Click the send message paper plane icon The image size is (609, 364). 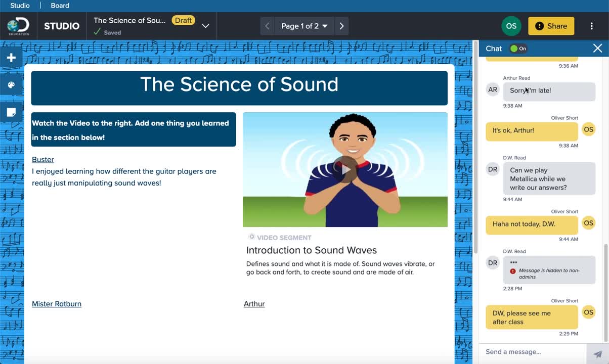click(x=597, y=354)
